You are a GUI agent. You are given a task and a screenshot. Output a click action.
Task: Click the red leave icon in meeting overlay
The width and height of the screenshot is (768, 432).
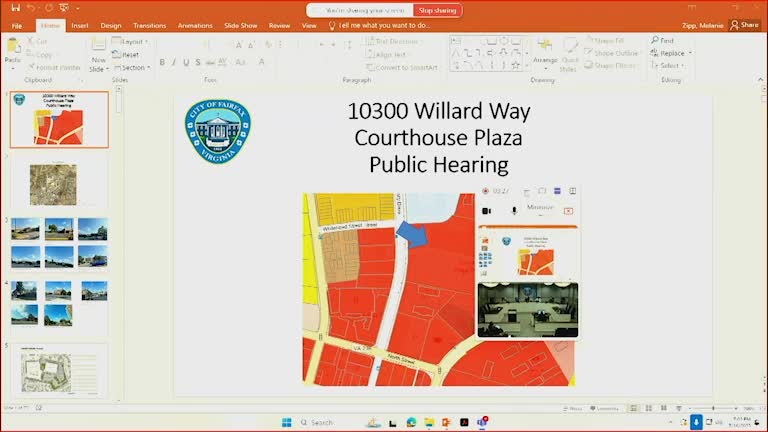[568, 211]
